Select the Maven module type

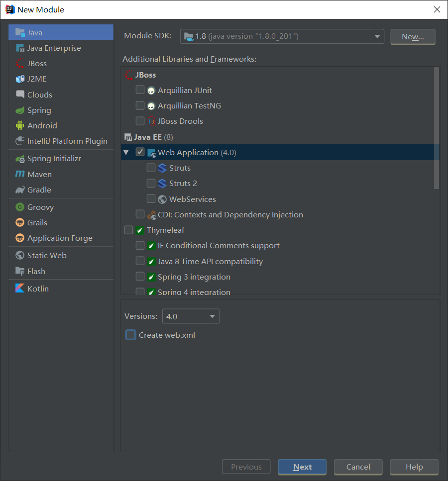[x=61, y=174]
